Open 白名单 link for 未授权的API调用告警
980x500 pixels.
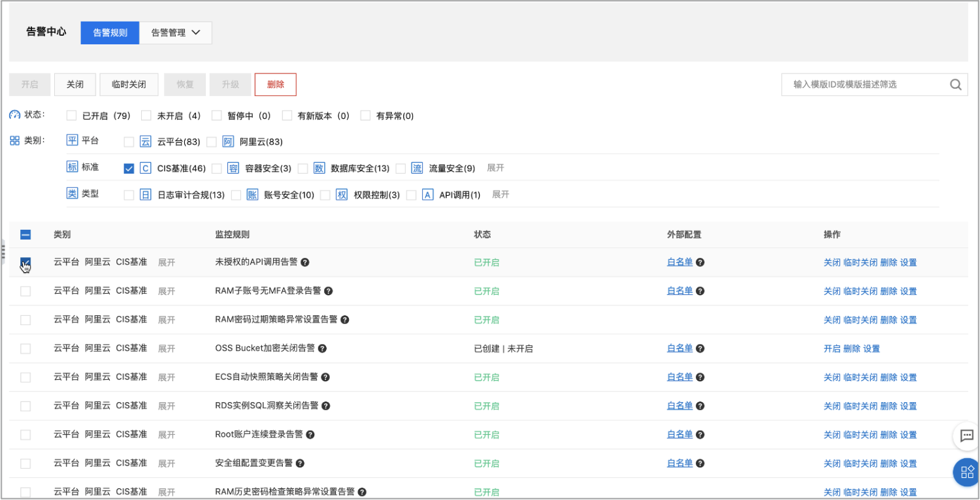point(679,262)
